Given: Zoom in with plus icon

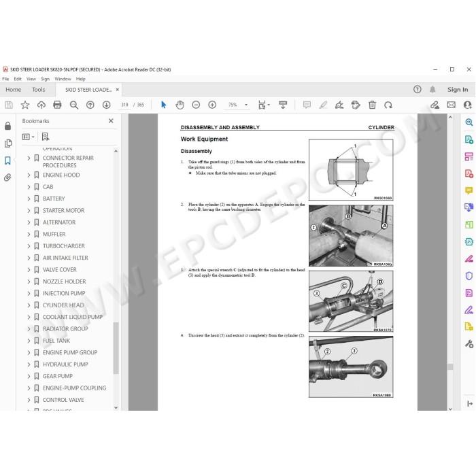Looking at the screenshot, I should pos(212,105).
